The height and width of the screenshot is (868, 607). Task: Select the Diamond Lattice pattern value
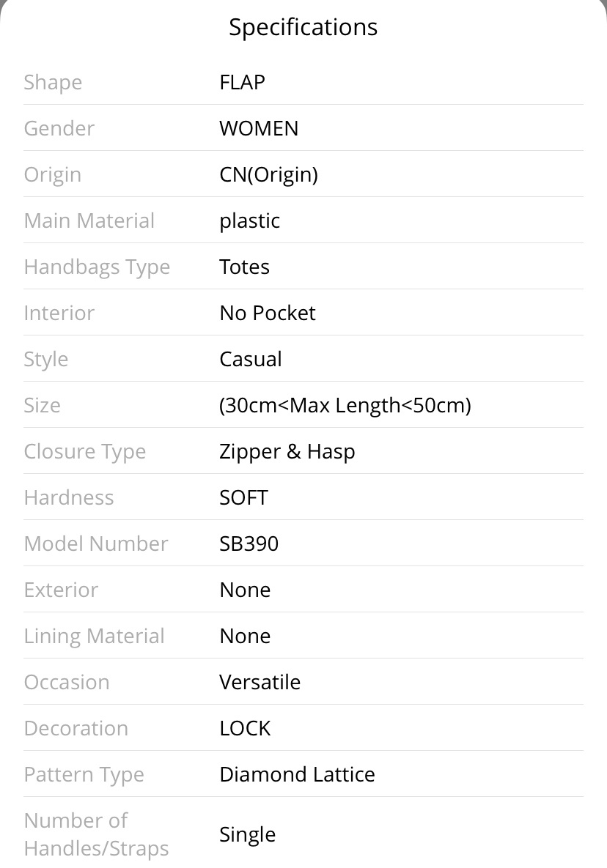point(297,774)
